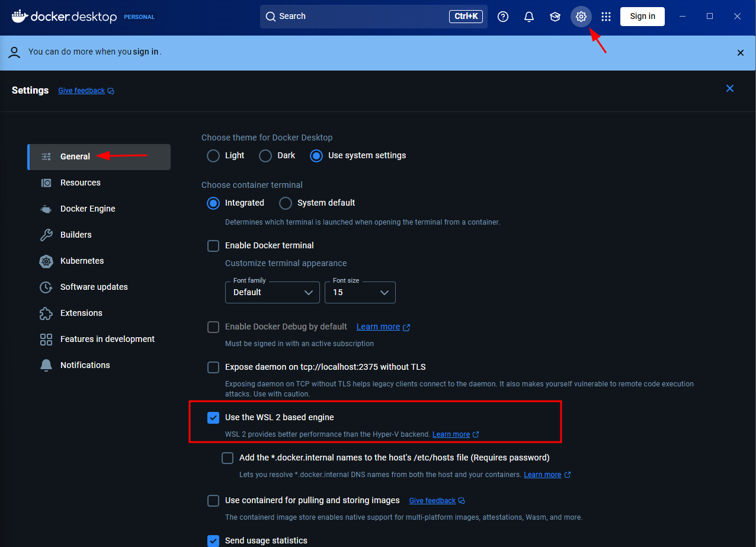Select the Dark theme option

coord(266,156)
